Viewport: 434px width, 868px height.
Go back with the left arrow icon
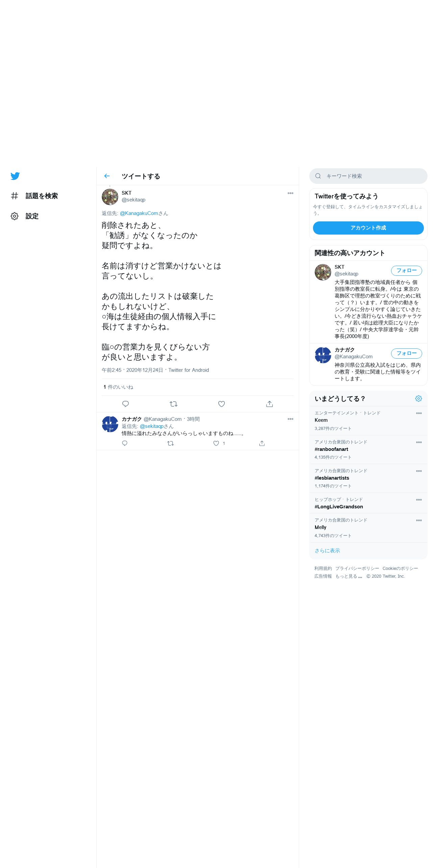[x=107, y=176]
